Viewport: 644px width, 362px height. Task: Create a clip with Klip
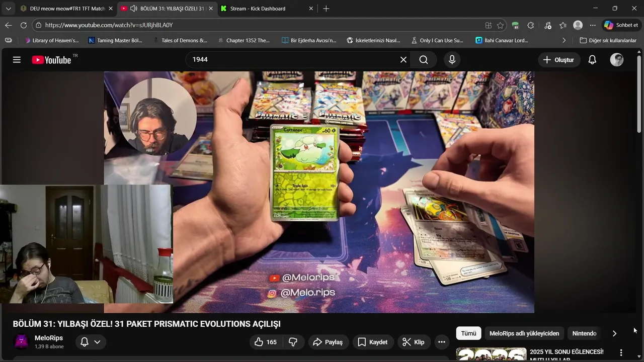[x=414, y=342]
